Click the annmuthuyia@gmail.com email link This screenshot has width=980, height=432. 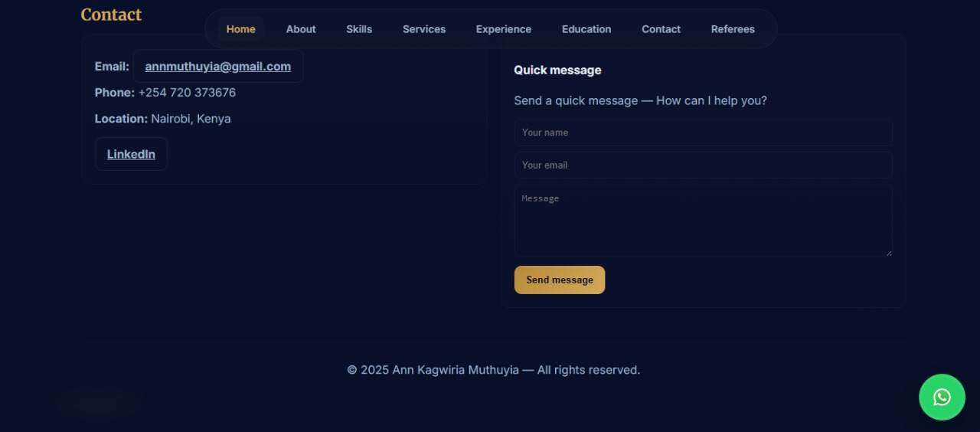[217, 67]
